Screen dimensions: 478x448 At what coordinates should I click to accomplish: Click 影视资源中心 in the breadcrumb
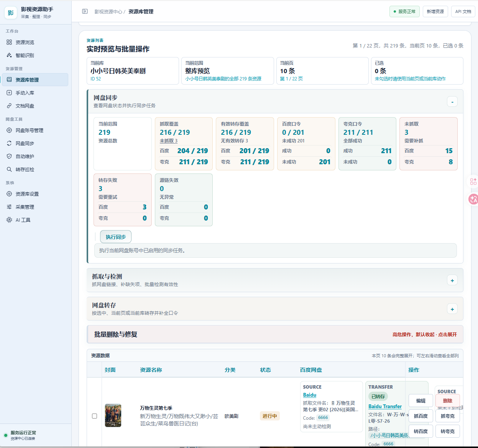point(108,11)
